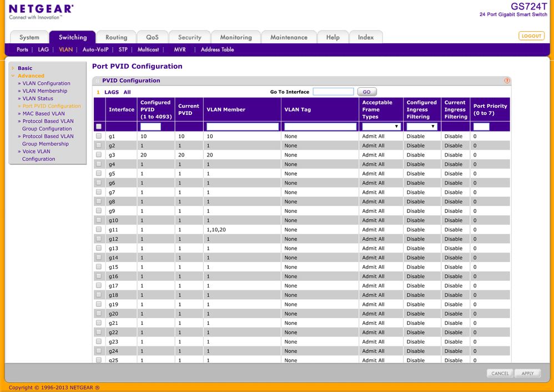Tick the checkbox for interface g7
Viewport: 554px width, 392px height.
pyautogui.click(x=99, y=192)
